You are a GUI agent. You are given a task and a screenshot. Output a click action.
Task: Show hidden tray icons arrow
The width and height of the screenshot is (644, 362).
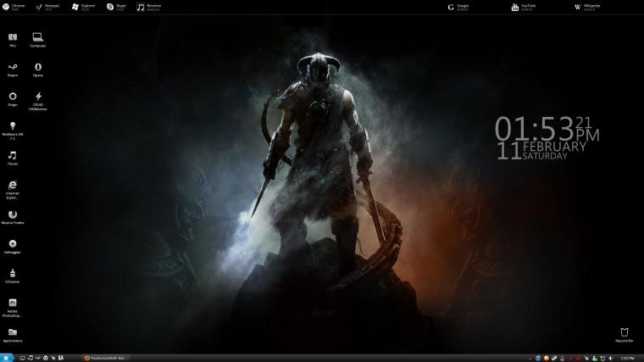pos(530,359)
